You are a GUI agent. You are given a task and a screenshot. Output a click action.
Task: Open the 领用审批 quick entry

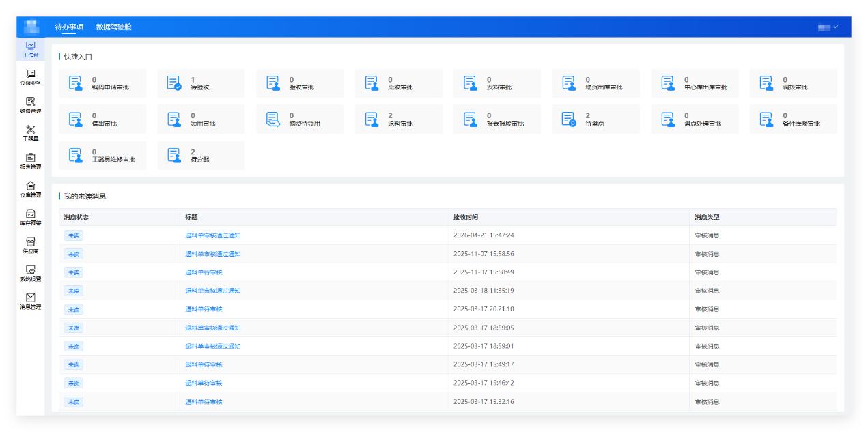pos(201,119)
